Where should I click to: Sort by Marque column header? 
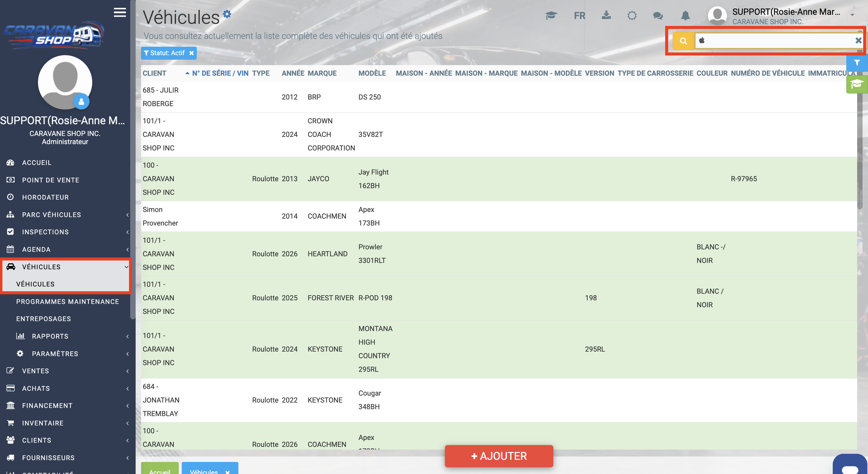pos(322,73)
